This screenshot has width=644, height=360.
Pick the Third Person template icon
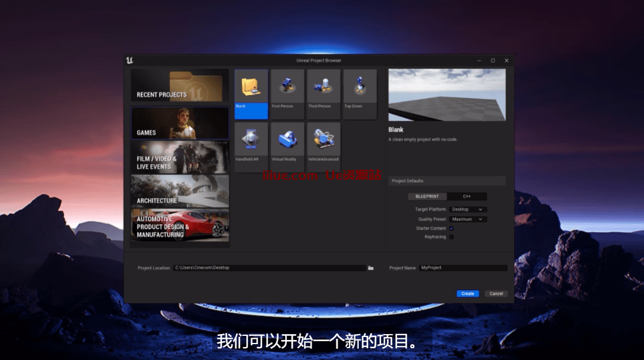pos(323,87)
